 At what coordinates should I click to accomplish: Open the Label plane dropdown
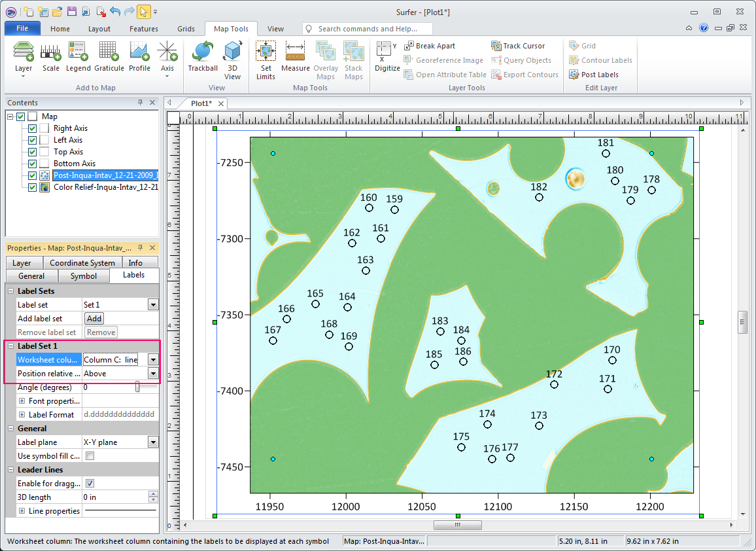click(153, 442)
